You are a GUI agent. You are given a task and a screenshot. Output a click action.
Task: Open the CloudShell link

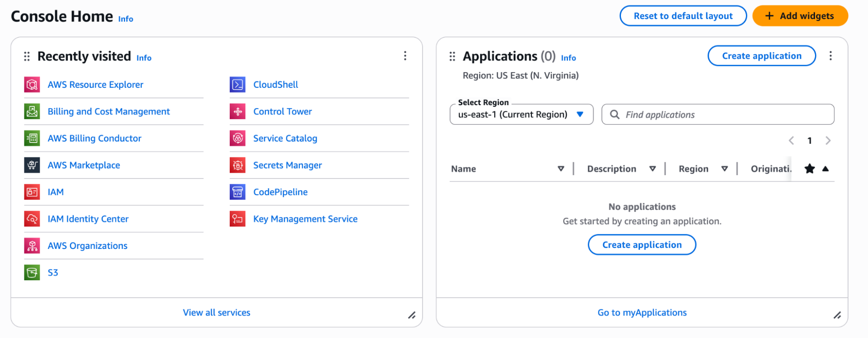(276, 85)
